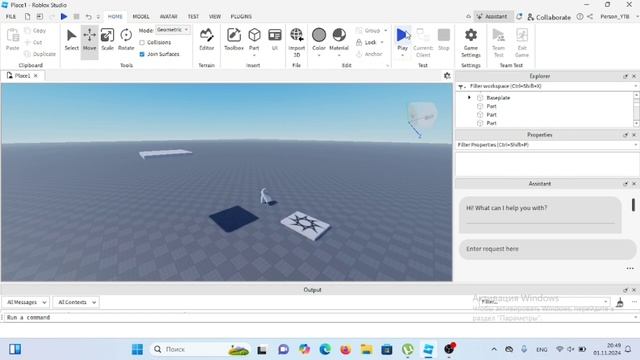Select the dark blue part in viewport
The image size is (640, 360).
tap(233, 219)
